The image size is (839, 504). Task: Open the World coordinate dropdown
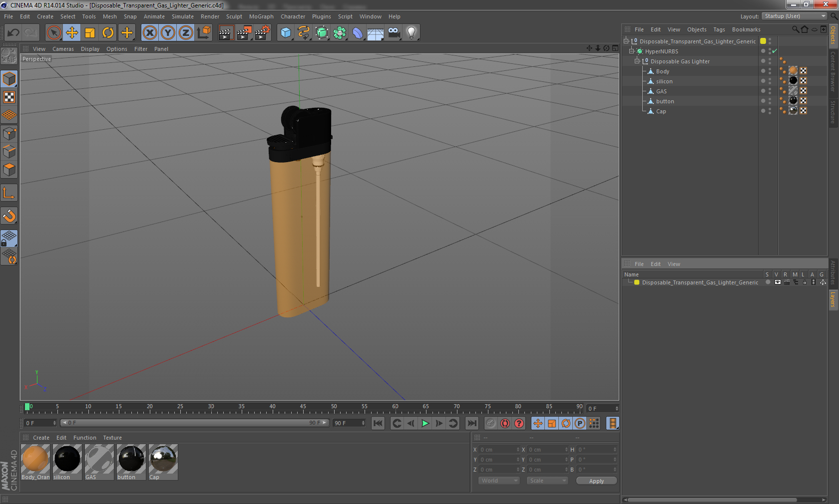499,481
